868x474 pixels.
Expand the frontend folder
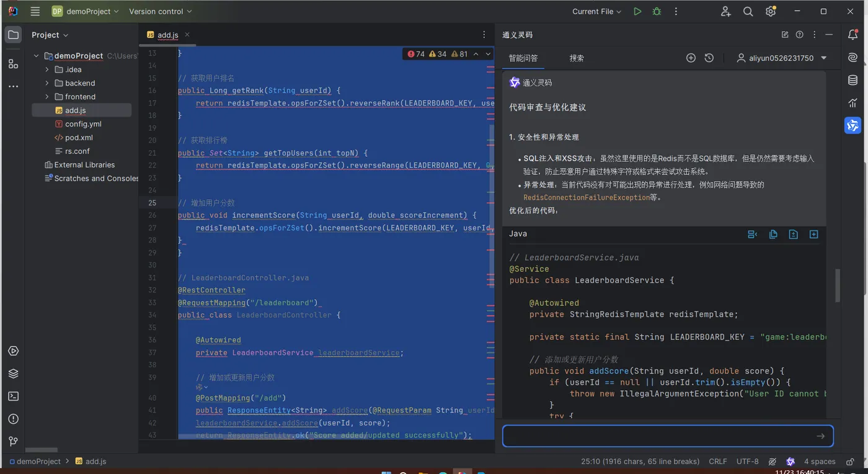47,97
